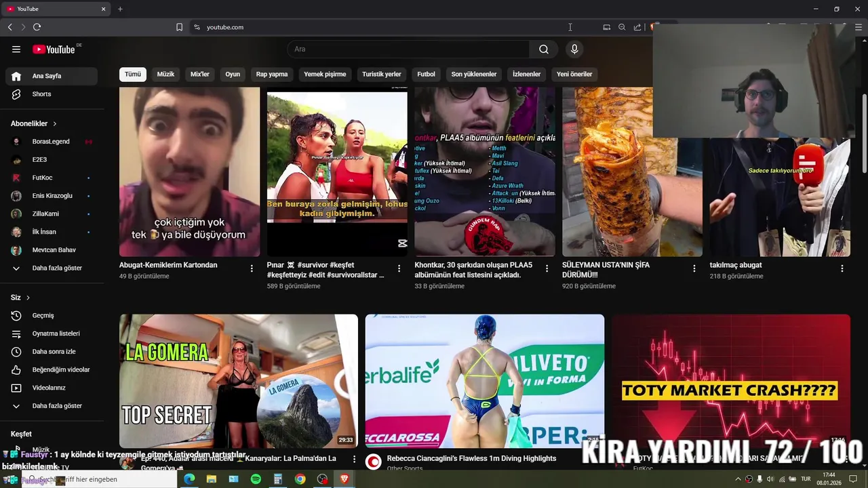The height and width of the screenshot is (488, 868).
Task: Expand Abonelikler section chevron
Action: point(55,124)
